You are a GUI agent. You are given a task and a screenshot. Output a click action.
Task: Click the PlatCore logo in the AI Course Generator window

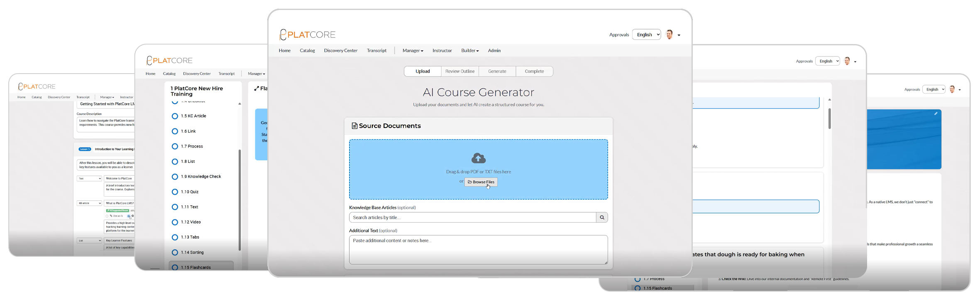pos(308,34)
